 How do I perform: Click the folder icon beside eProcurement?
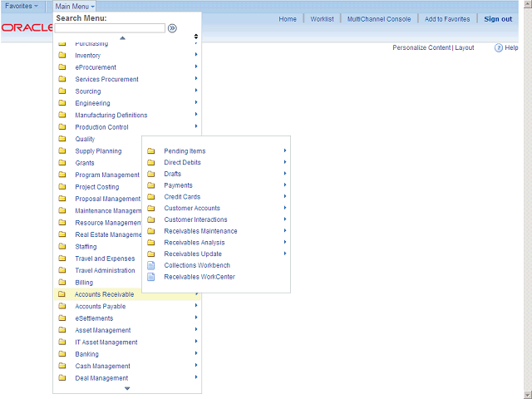click(62, 67)
